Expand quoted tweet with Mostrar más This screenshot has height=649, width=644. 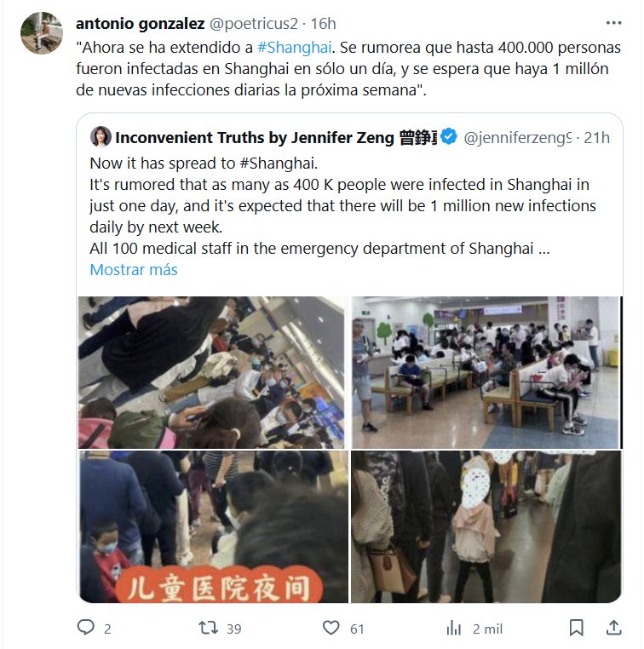(x=134, y=270)
